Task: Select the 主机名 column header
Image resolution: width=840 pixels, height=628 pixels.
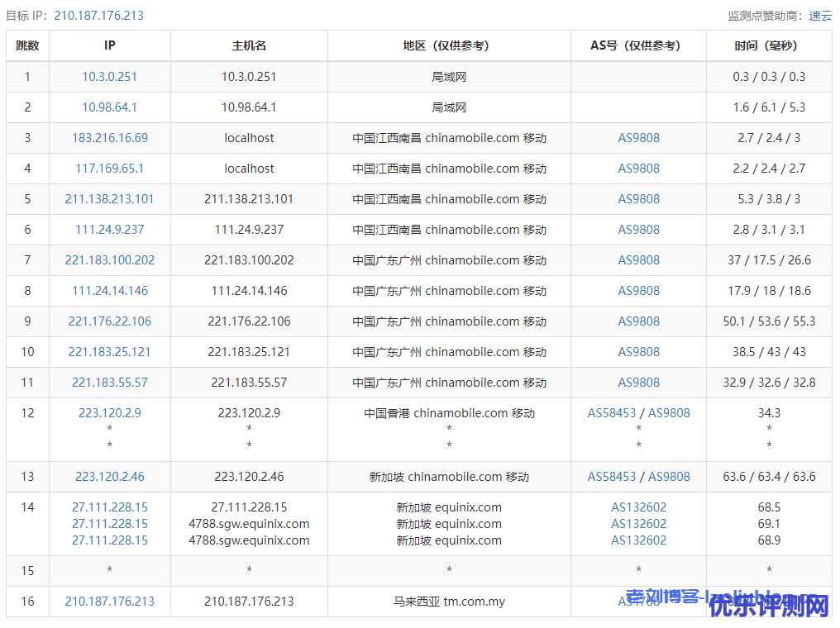Action: tap(249, 46)
